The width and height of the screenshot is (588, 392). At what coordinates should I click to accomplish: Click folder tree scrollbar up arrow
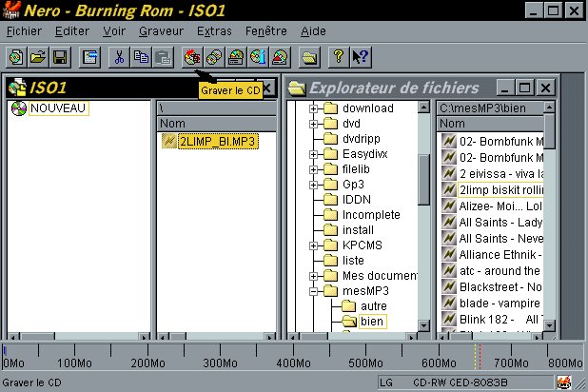(x=423, y=108)
